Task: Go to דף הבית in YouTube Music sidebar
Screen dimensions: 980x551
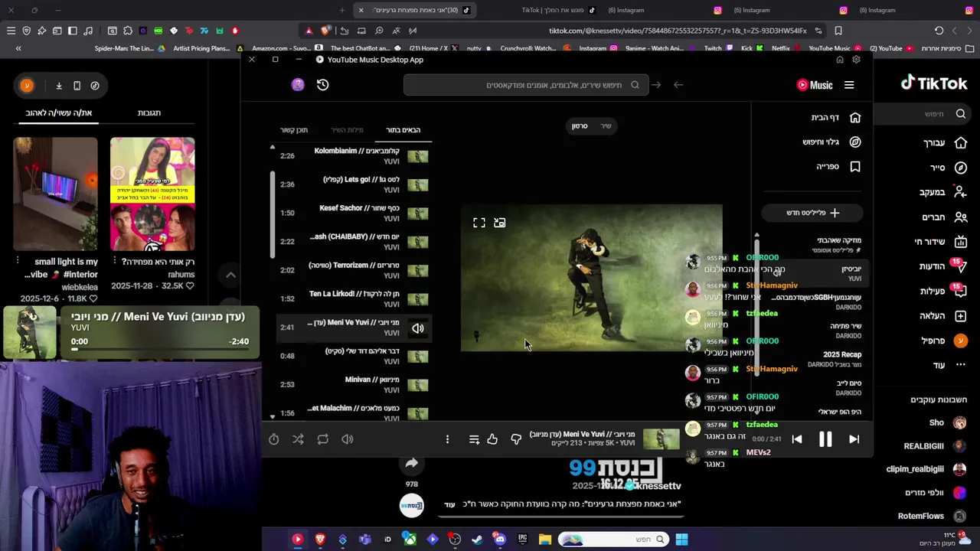Action: [x=835, y=117]
